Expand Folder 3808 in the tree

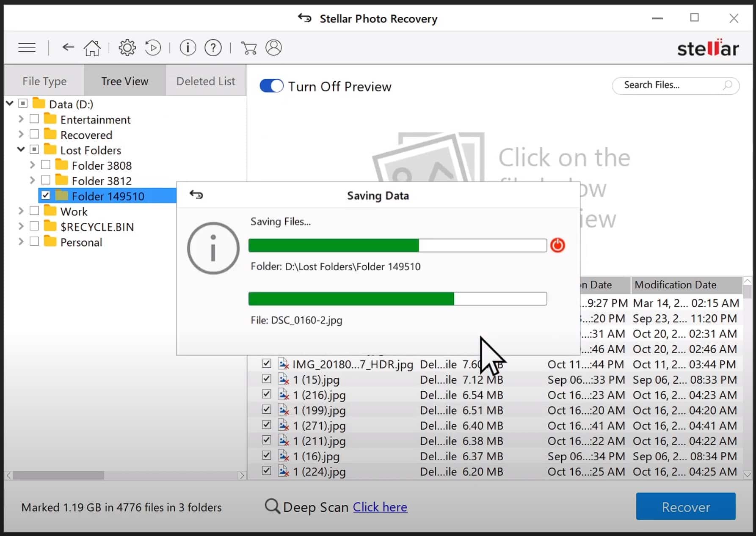pyautogui.click(x=32, y=165)
